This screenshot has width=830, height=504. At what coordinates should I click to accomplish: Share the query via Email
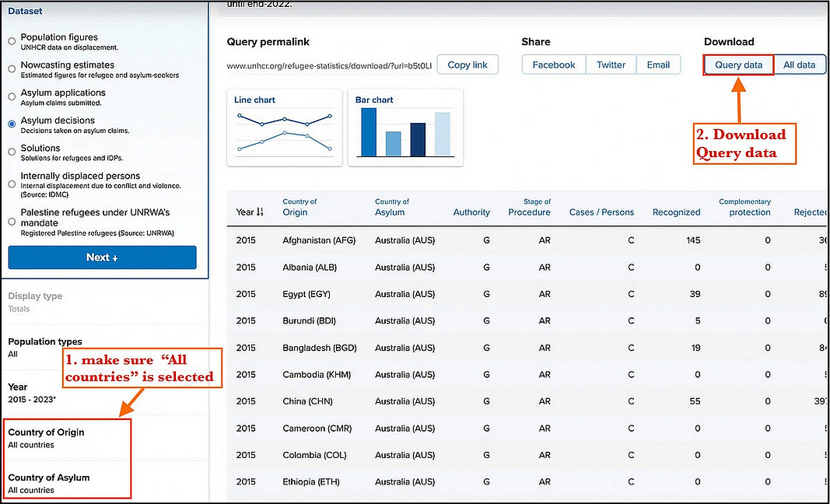tap(659, 65)
